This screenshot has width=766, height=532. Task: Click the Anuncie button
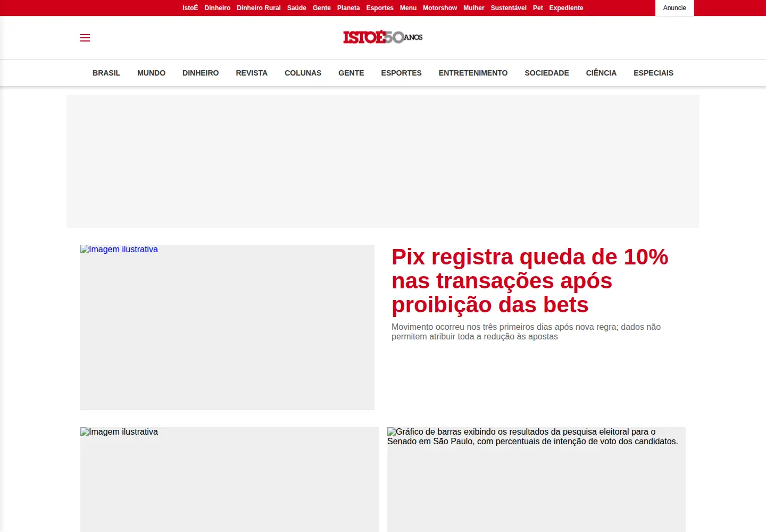point(675,8)
